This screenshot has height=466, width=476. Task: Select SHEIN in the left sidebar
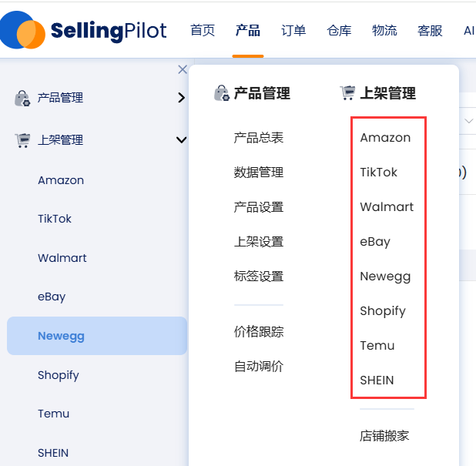click(53, 453)
